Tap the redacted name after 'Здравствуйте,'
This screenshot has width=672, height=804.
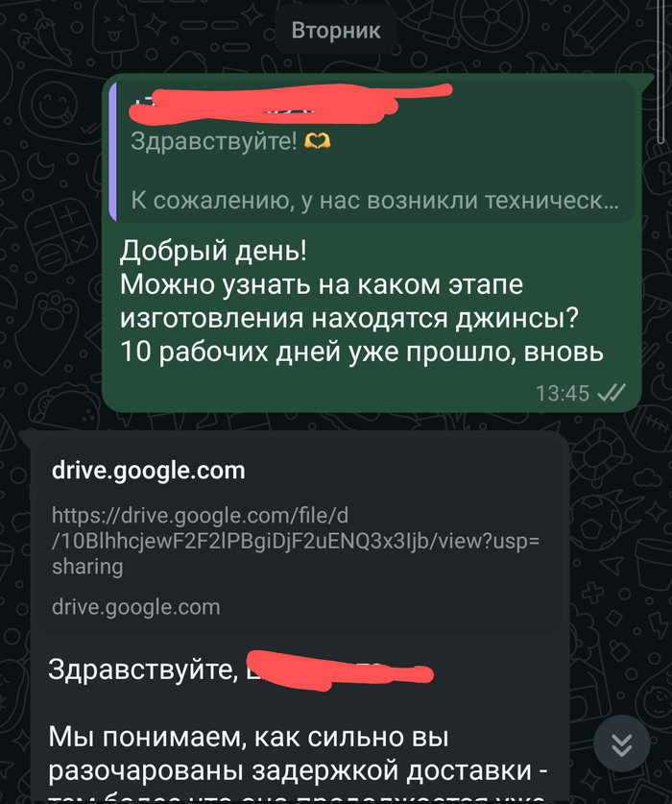coord(340,670)
